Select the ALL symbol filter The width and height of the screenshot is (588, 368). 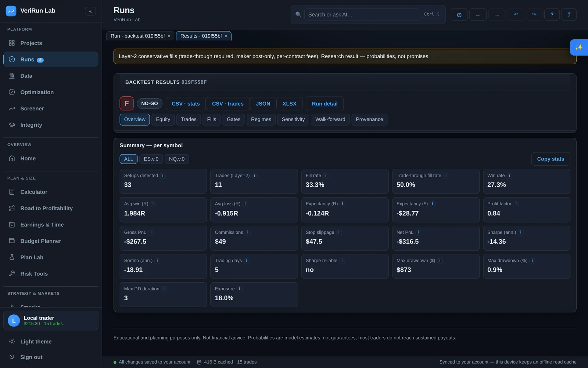[129, 159]
